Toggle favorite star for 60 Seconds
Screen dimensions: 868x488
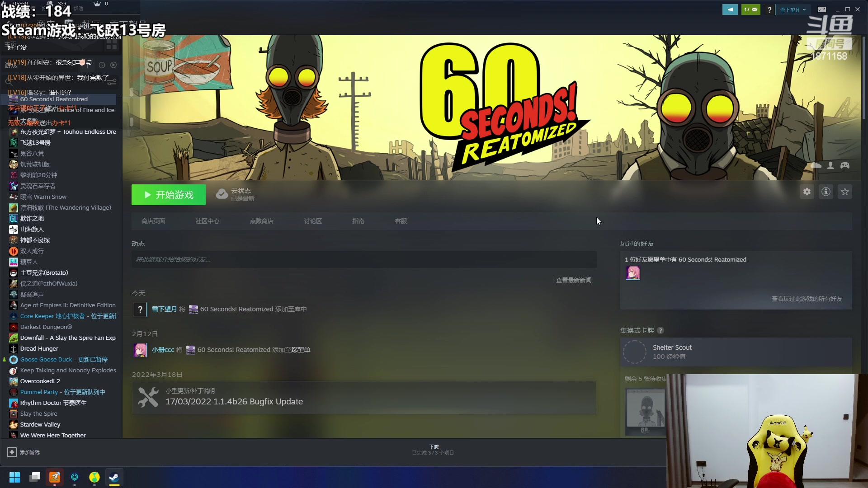click(x=845, y=192)
